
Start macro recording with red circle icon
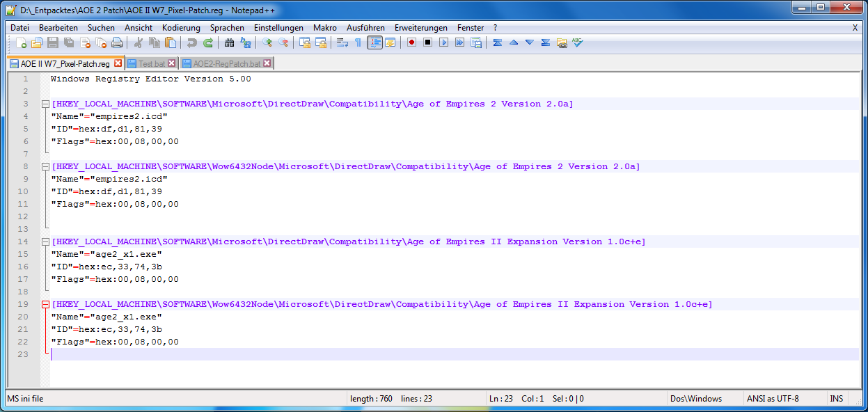pyautogui.click(x=412, y=42)
